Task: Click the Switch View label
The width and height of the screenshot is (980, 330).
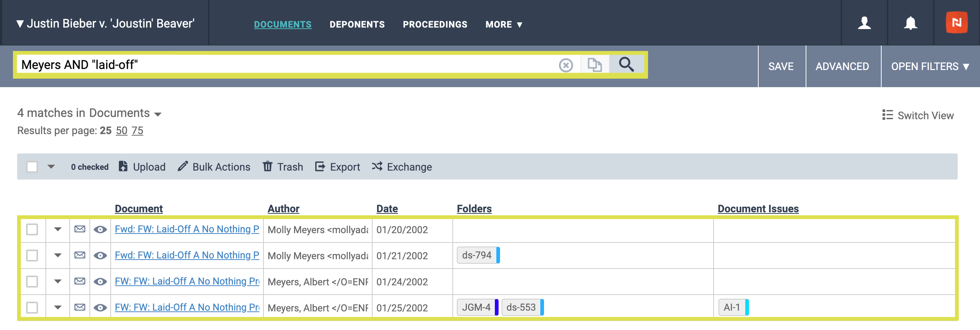Action: [x=925, y=115]
